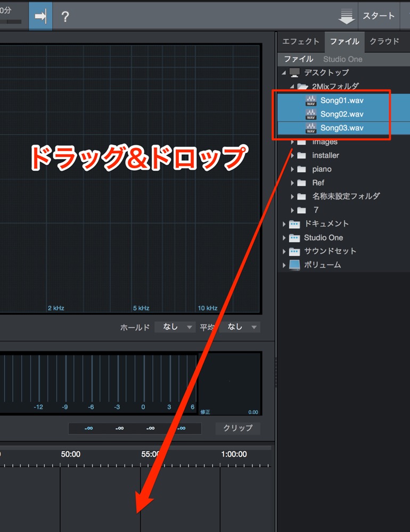Click the Studio One folder icon
Image resolution: width=410 pixels, height=532 pixels.
click(x=294, y=238)
